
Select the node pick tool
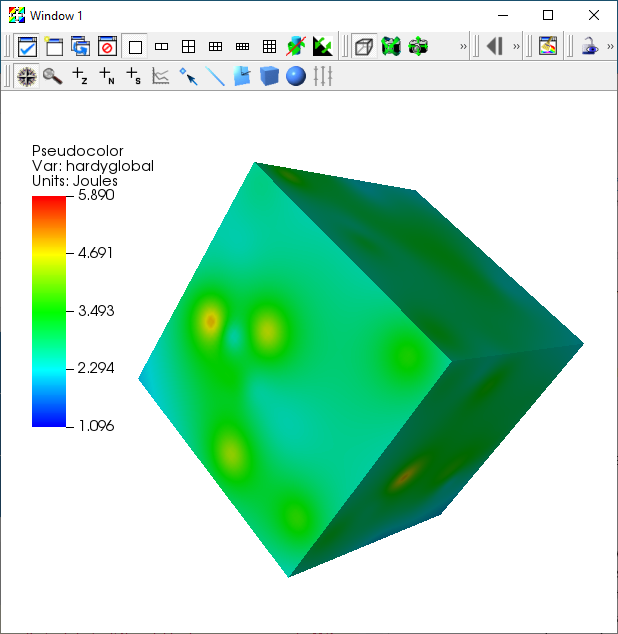coord(107,76)
